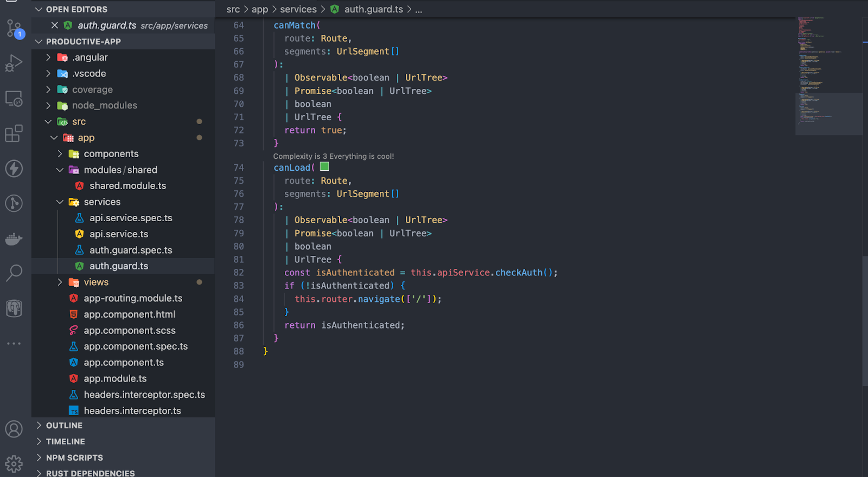Open the Docker whale icon
Image resolution: width=868 pixels, height=477 pixels.
14,238
